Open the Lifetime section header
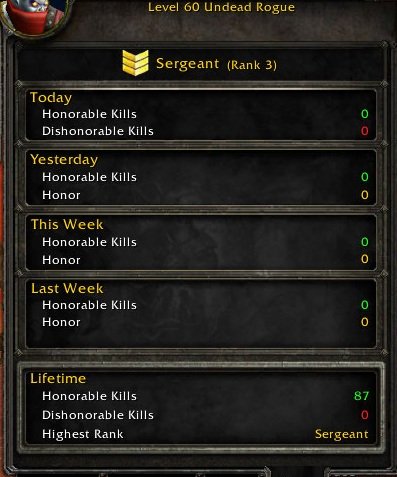Screen dimensions: 397x477 coord(58,378)
